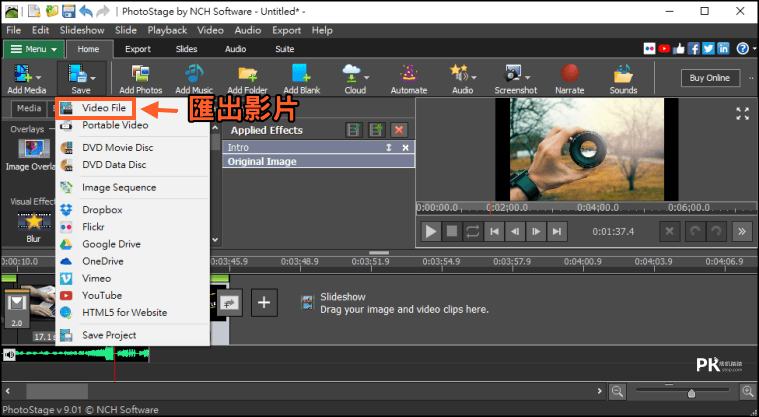Click the save disk icon in title bar
The width and height of the screenshot is (759, 417).
click(69, 11)
